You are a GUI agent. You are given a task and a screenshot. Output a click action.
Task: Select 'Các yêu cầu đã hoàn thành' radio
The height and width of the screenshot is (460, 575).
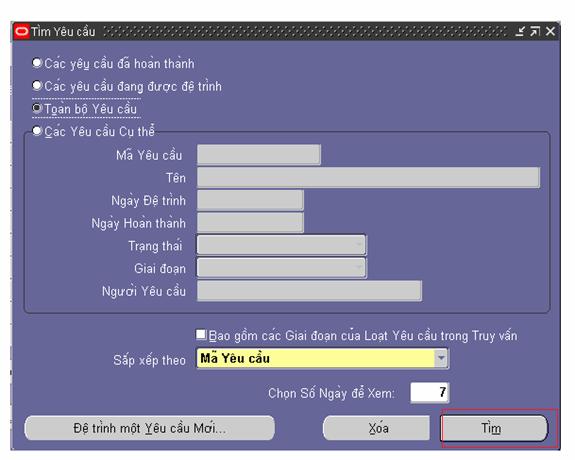coord(37,63)
